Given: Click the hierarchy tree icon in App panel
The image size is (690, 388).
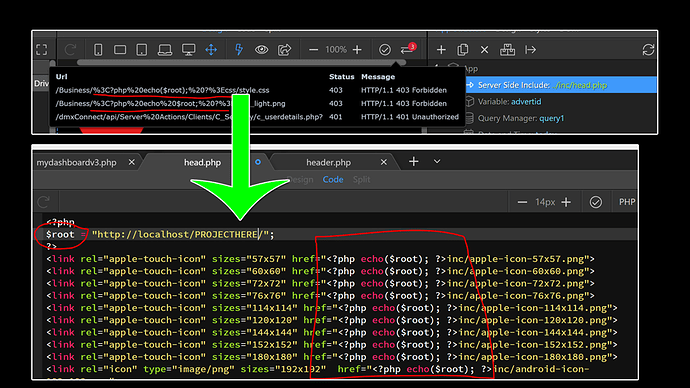Looking at the screenshot, I should click(x=507, y=50).
